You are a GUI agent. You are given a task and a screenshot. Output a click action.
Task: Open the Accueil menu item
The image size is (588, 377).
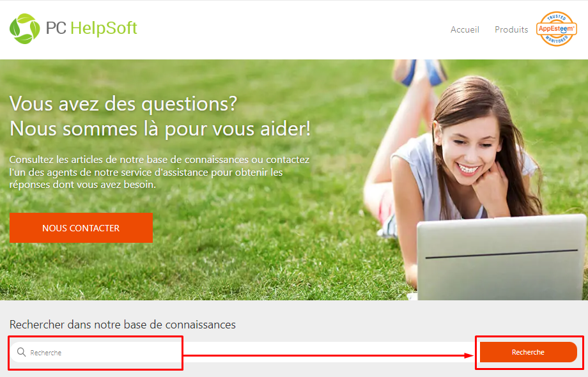[x=465, y=29]
